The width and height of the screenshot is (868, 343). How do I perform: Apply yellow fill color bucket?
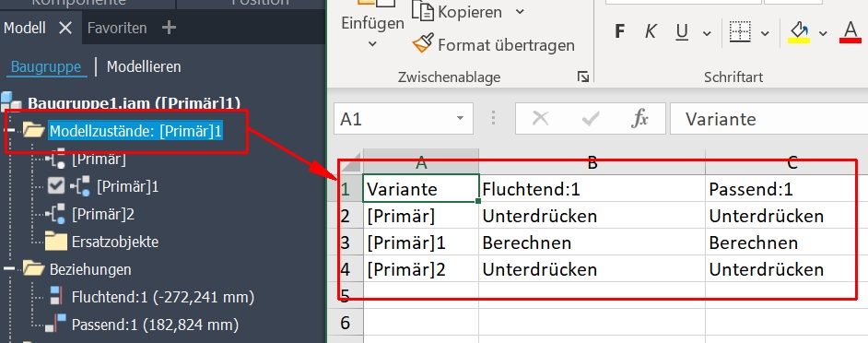799,32
